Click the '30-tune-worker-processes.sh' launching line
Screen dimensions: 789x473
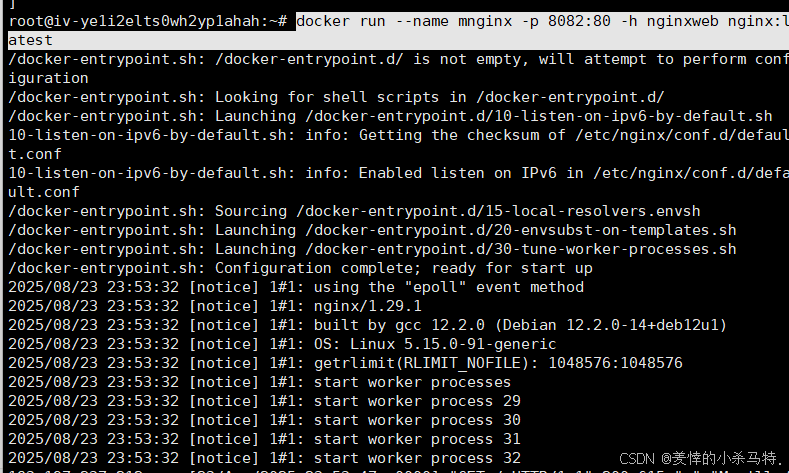click(x=372, y=249)
